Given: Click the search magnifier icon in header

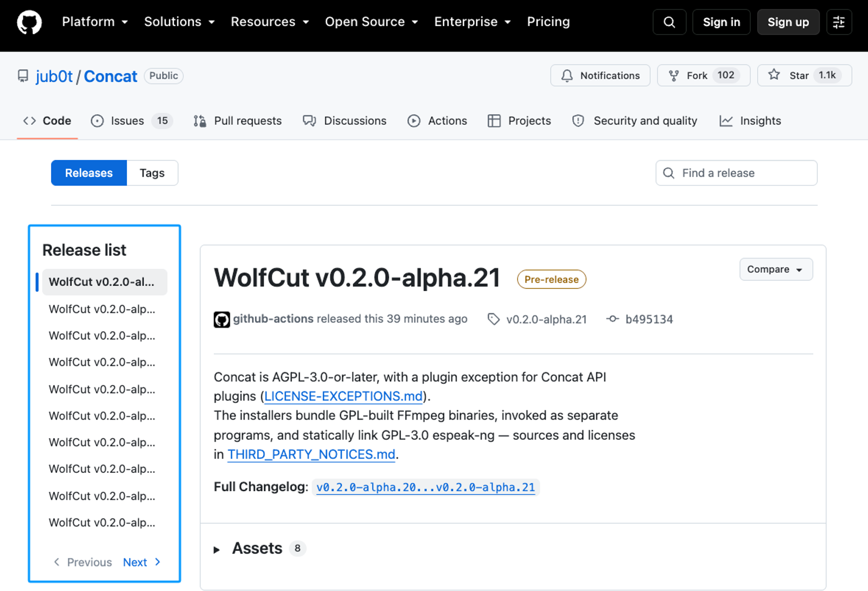Looking at the screenshot, I should coord(669,22).
